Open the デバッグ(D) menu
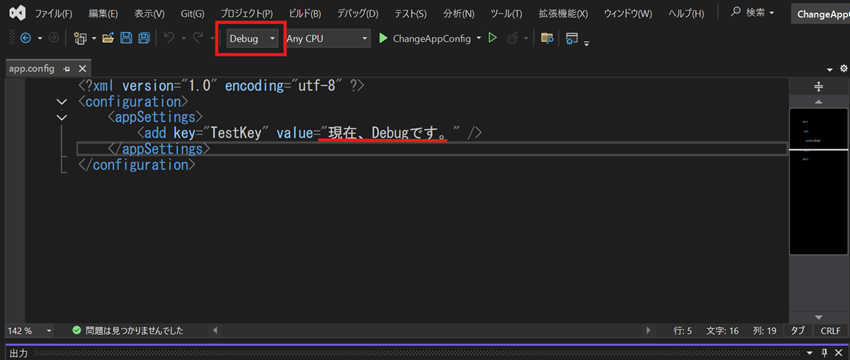Screen dimensions: 850x360 point(358,14)
